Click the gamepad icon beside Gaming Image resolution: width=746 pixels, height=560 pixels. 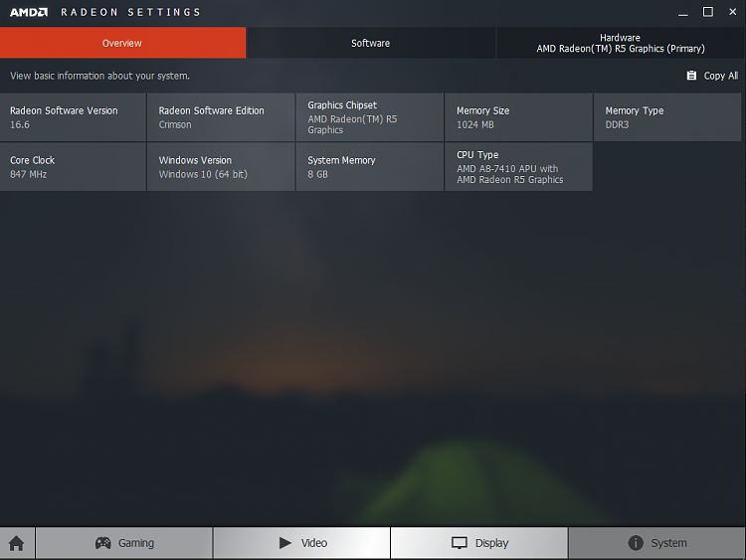[102, 543]
